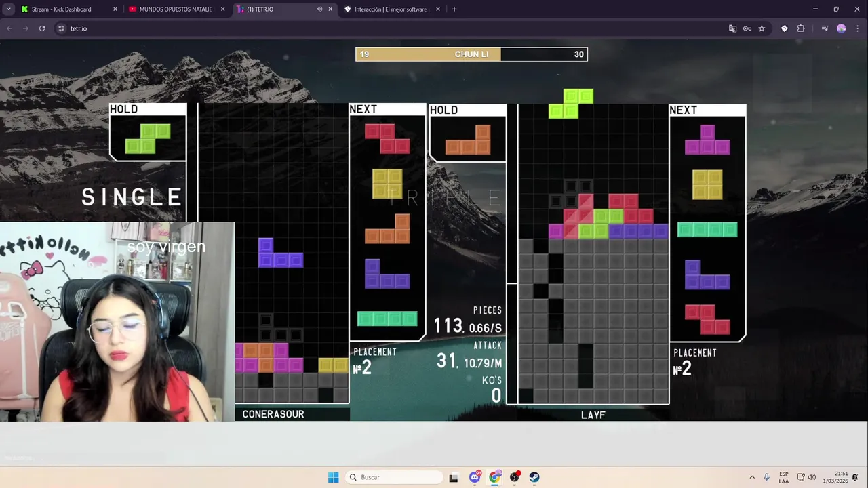Viewport: 868px width, 488px height.
Task: Click the webcam overlay of the streamer
Action: pos(117,322)
